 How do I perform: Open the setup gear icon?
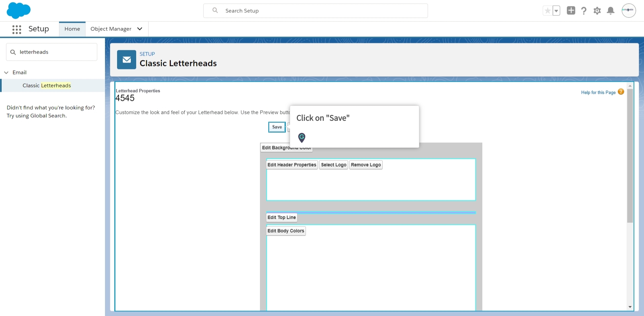[597, 11]
